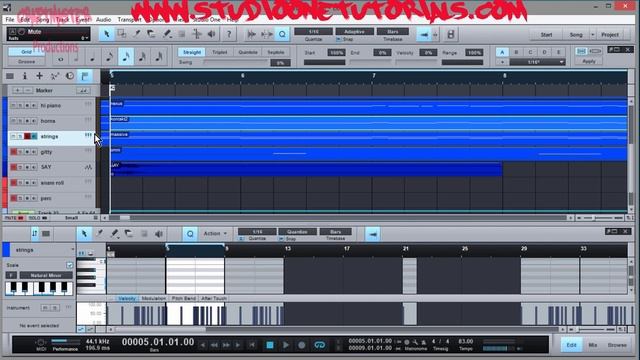Open the Adaptive snap mode dropdown
Image resolution: width=640 pixels, height=360 pixels.
pyautogui.click(x=354, y=31)
